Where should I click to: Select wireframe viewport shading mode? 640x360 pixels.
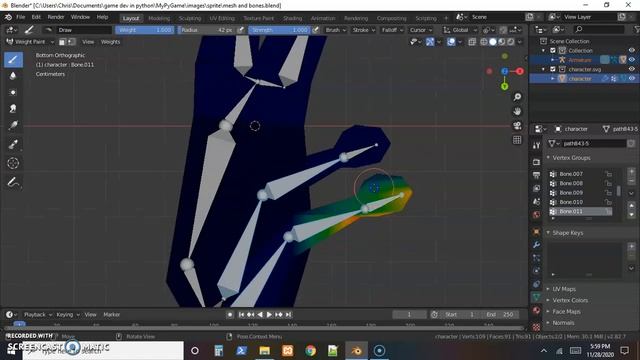484,42
